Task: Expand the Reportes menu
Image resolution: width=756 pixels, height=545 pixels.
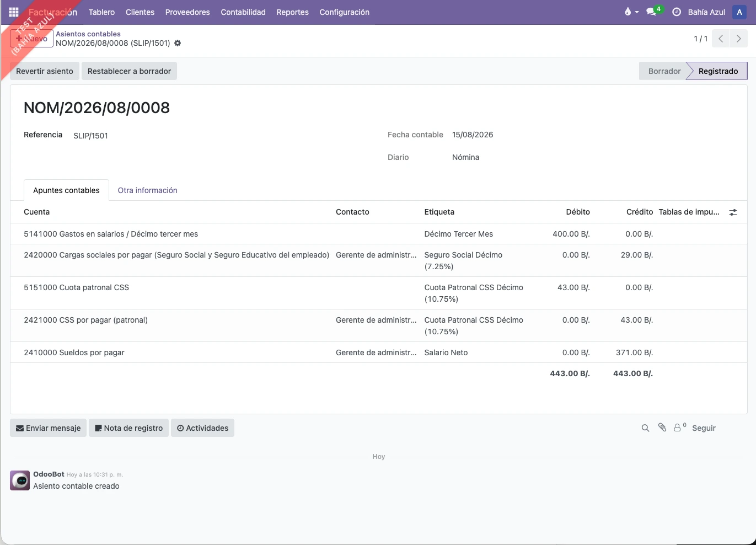Action: pos(292,12)
